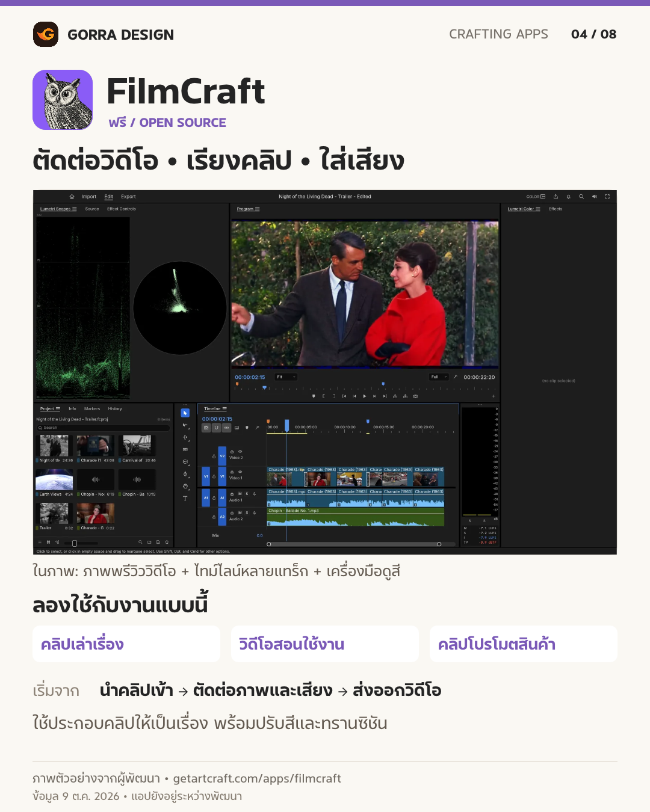Image resolution: width=650 pixels, height=812 pixels.
Task: Choose the Pen tool
Action: tap(185, 474)
